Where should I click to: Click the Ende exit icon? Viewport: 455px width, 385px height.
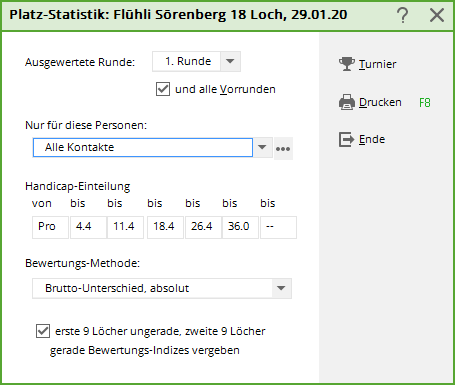pos(347,139)
